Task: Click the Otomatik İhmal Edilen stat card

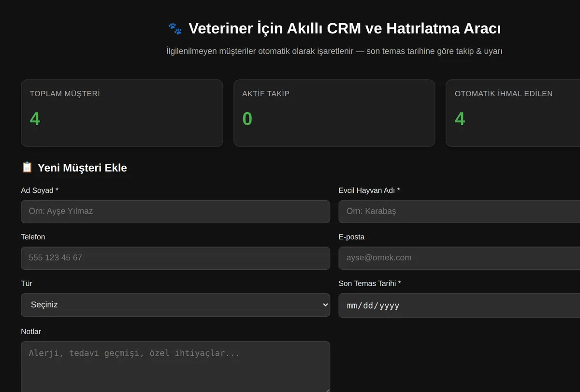Action: tap(513, 113)
